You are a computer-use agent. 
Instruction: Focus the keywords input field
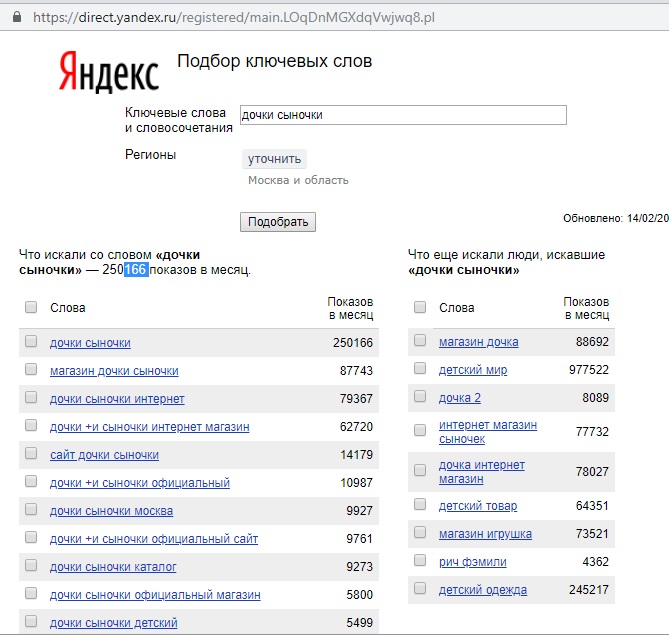(403, 115)
